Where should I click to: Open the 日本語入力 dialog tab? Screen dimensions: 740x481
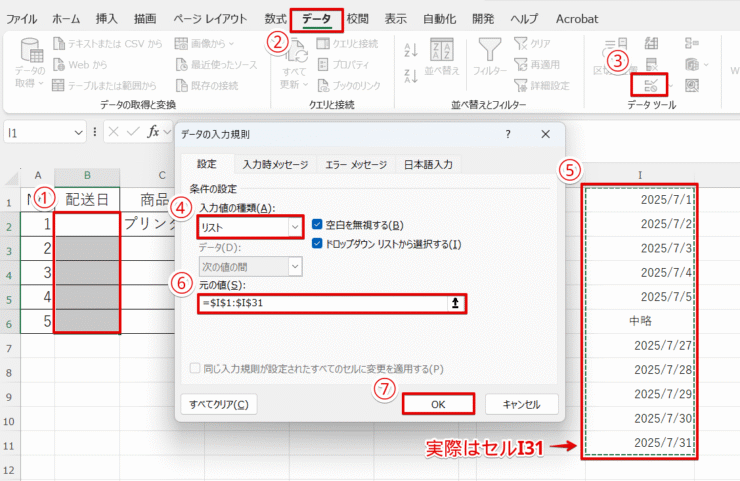pos(428,164)
